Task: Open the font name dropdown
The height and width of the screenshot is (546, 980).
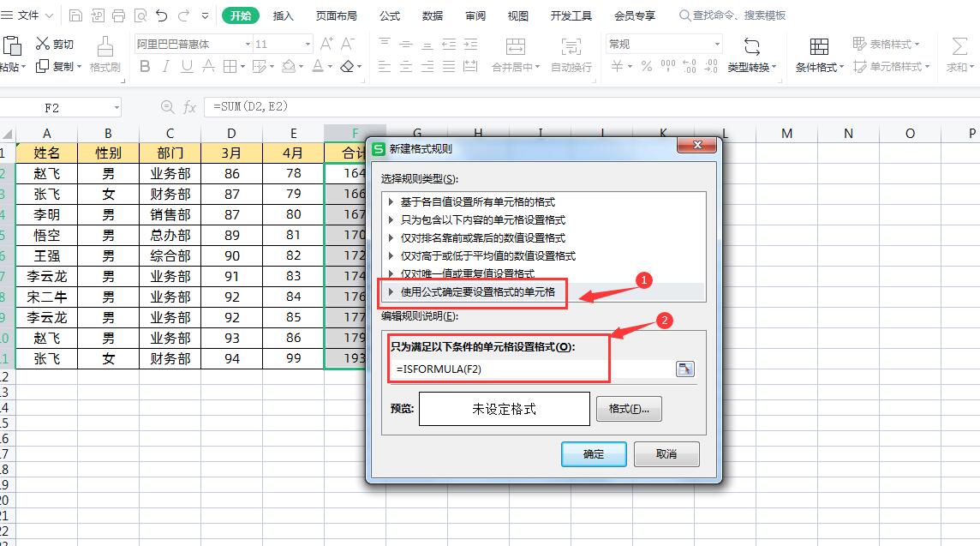Action: [248, 44]
